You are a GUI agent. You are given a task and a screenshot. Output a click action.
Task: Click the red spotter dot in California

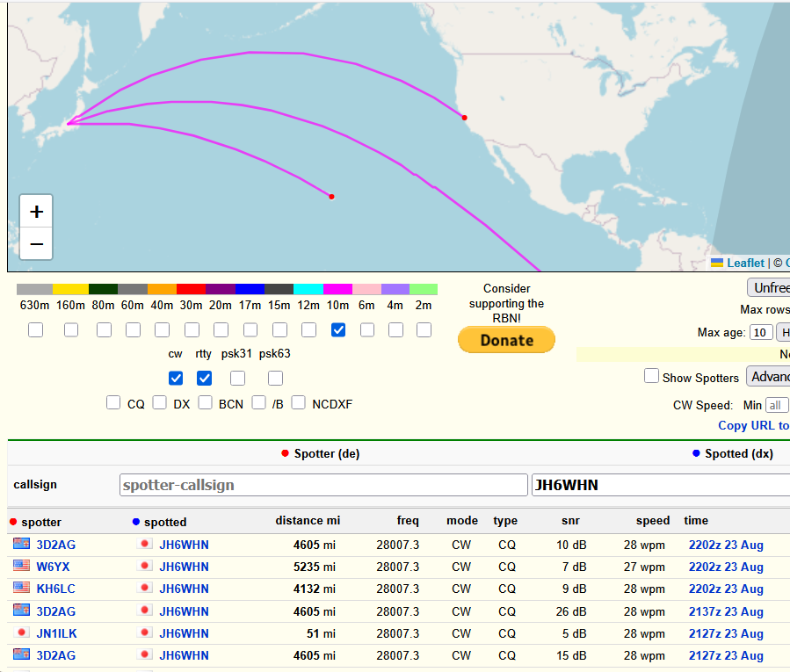click(464, 117)
